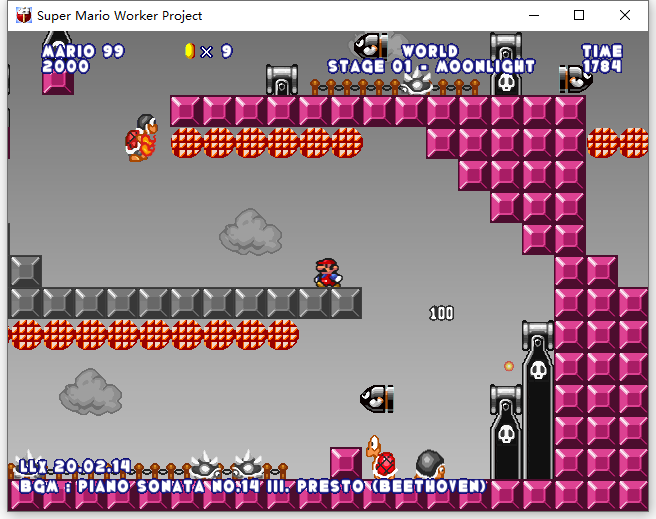Viewport: 656px width, 519px height.
Task: Click the Bullet Bill beside the WORLD text
Action: click(x=371, y=45)
